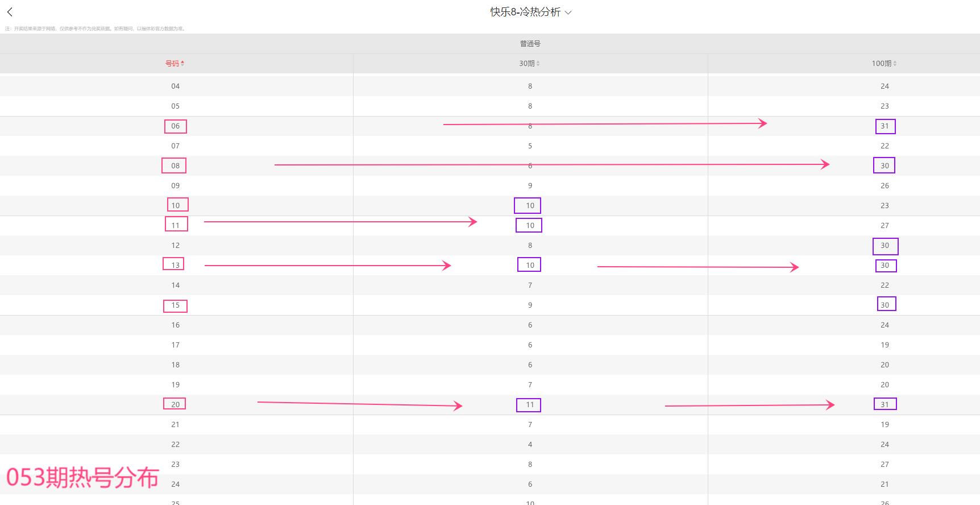Click the 30期 value 11 for number 20
Screen dimensions: 980x505
(x=530, y=405)
